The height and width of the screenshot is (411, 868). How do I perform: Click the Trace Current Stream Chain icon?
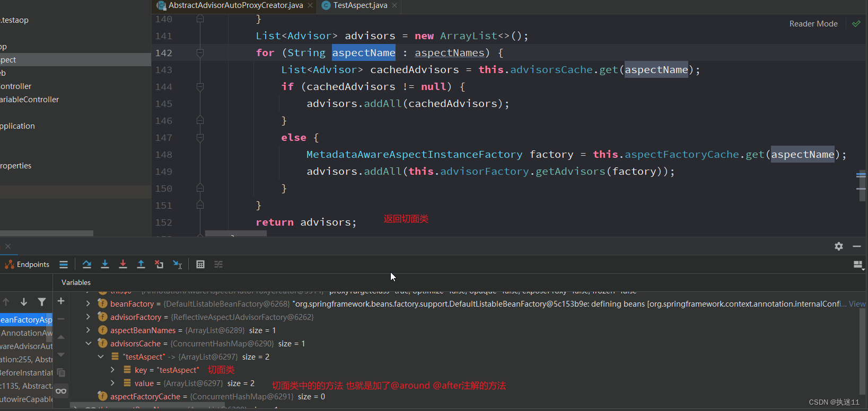(x=218, y=264)
